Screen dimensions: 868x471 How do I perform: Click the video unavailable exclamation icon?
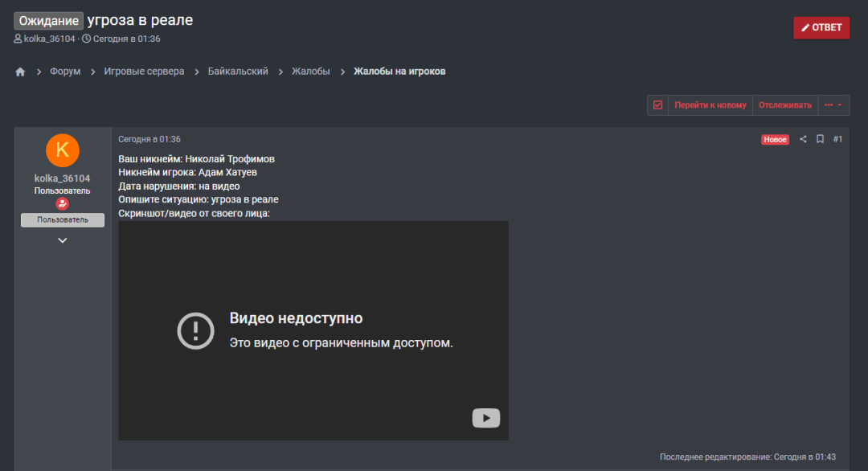coord(195,331)
